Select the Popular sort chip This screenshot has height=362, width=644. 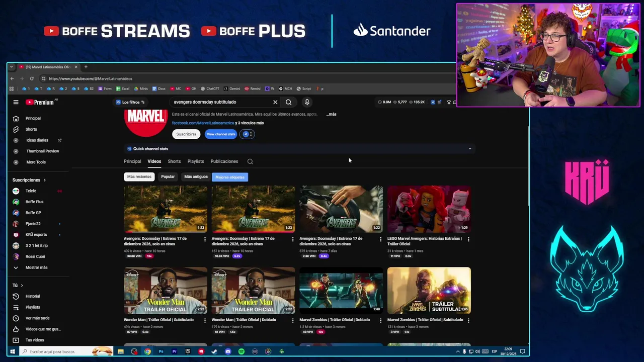168,177
